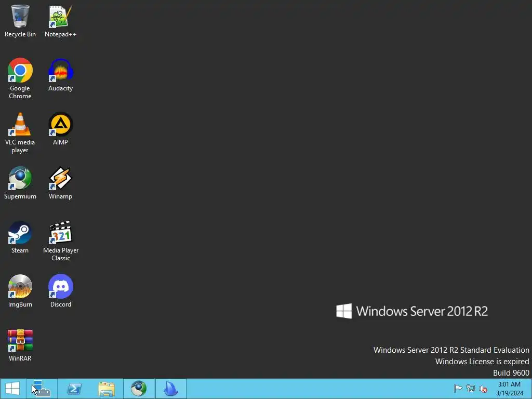This screenshot has height=399, width=532.
Task: Select the Discord desktop shortcut
Action: pos(60,291)
